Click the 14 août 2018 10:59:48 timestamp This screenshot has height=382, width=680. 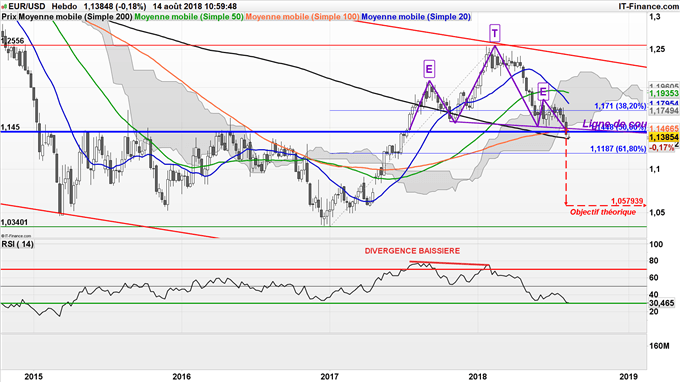pyautogui.click(x=195, y=7)
